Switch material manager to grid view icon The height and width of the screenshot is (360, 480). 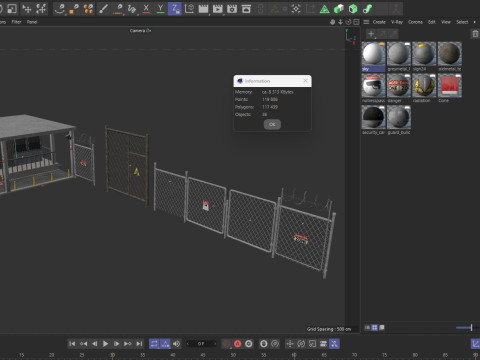(374, 328)
